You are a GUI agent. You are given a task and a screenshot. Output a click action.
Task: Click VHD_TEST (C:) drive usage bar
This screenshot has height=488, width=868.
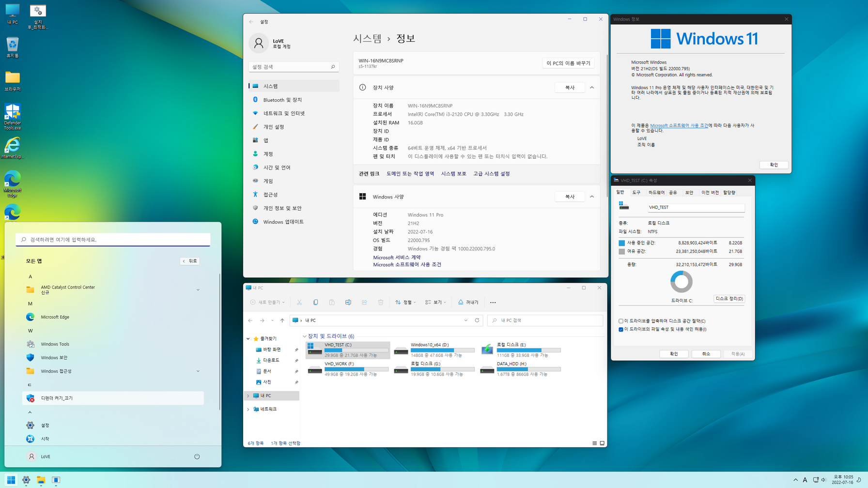coord(356,350)
